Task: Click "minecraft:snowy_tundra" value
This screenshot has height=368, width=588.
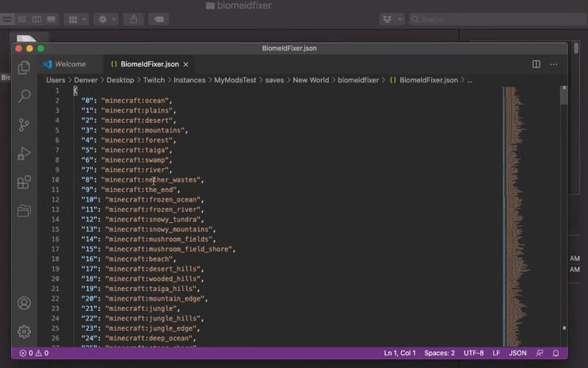Action: tap(153, 220)
